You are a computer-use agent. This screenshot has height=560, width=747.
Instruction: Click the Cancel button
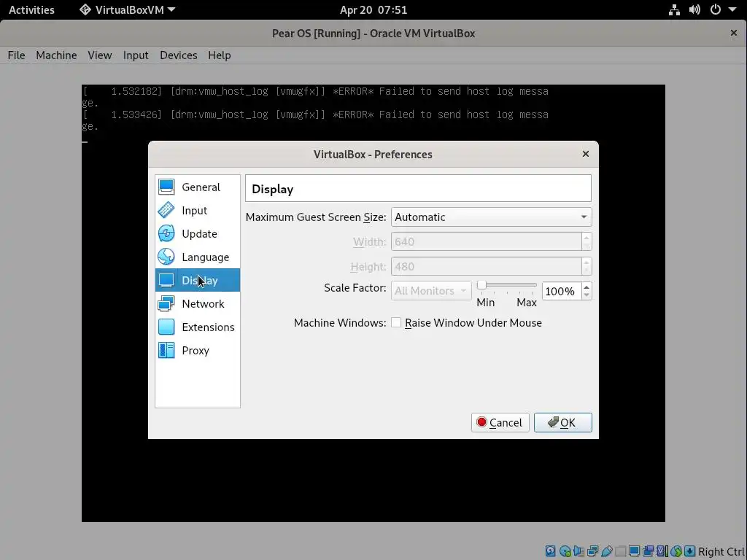500,422
